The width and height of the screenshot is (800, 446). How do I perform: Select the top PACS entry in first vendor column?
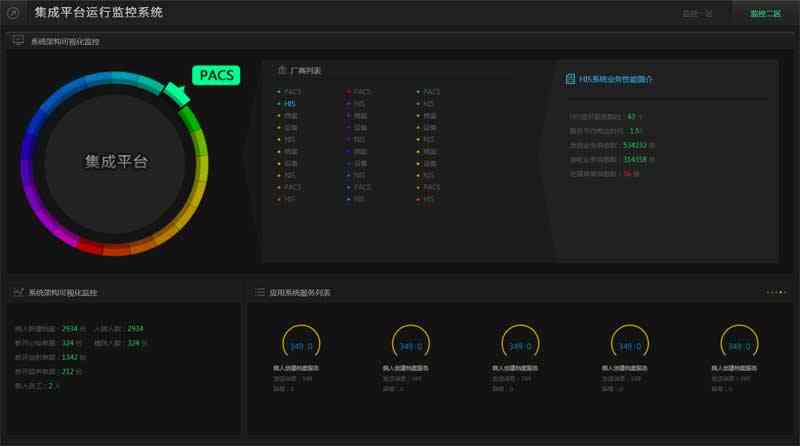click(291, 91)
